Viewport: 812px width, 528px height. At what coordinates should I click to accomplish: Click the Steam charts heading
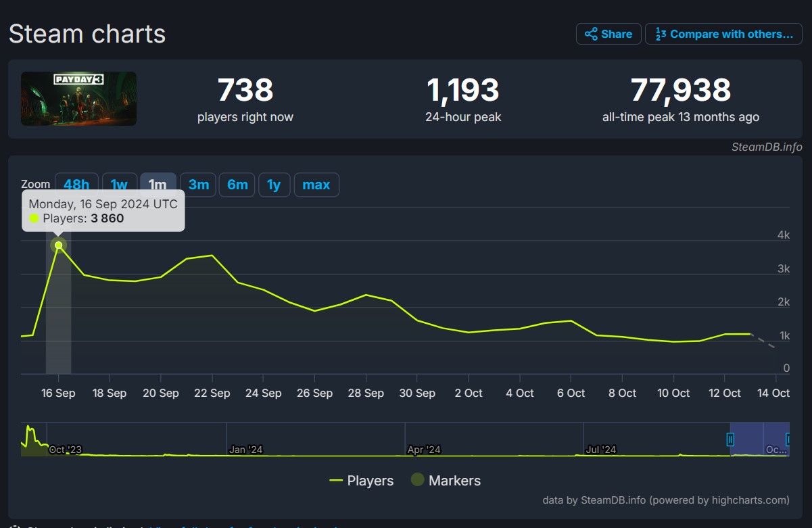[87, 34]
